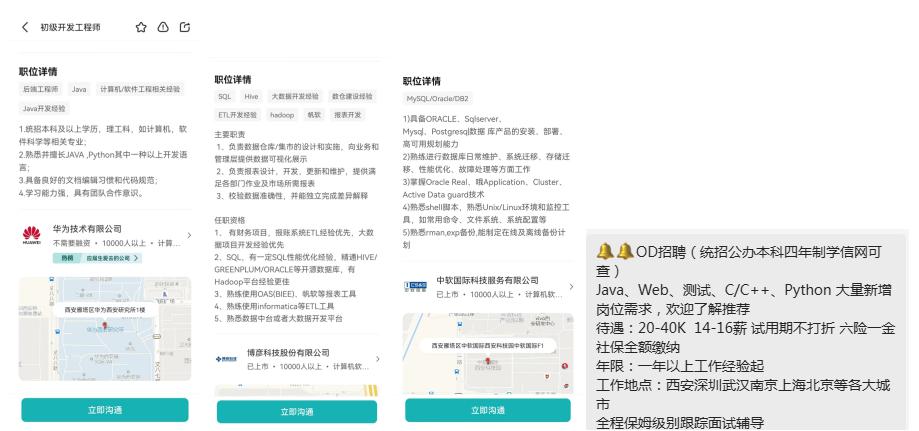The image size is (919, 431).
Task: Select the 计算机/软件工程相关经验 tag
Action: (x=140, y=89)
